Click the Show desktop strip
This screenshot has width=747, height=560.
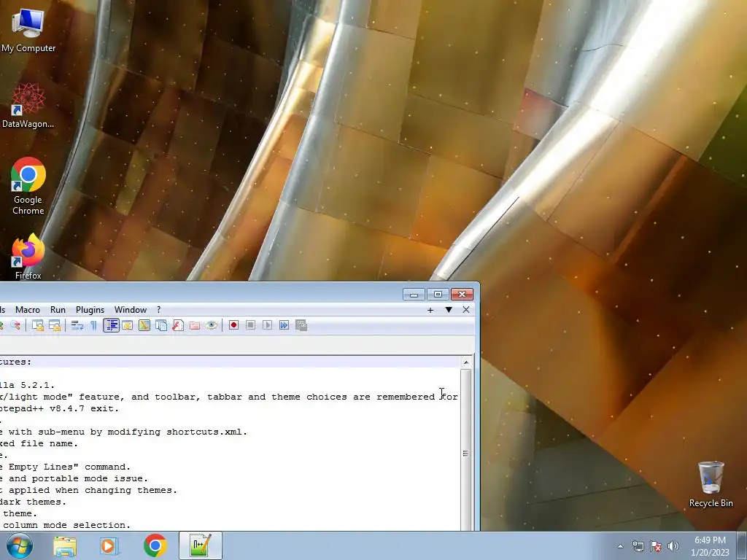743,545
